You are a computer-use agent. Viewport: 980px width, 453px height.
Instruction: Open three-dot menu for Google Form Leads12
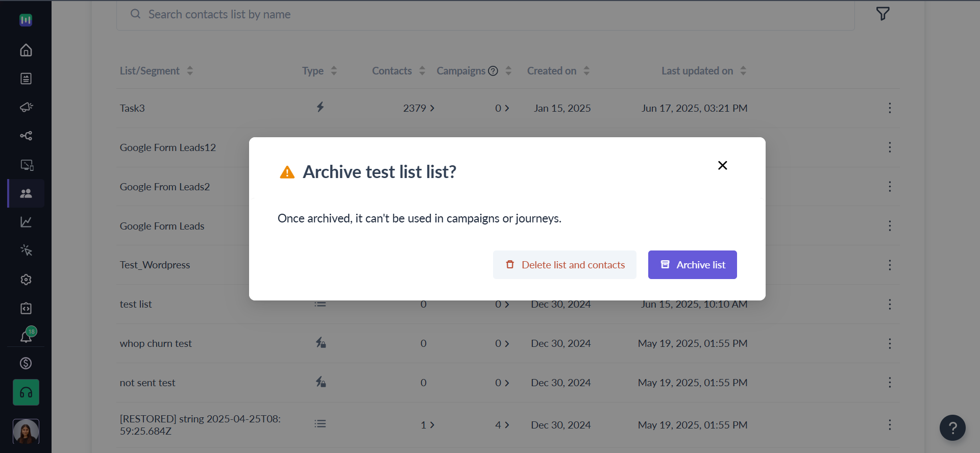(890, 147)
